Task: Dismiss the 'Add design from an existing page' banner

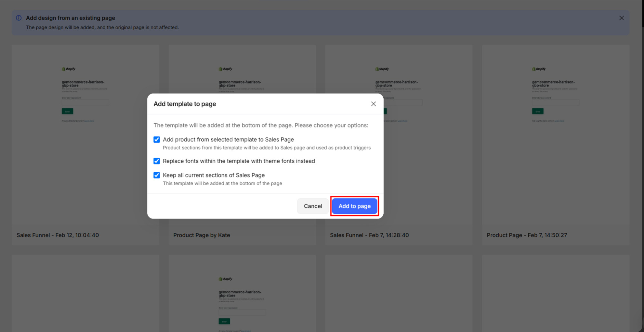Action: (x=621, y=18)
